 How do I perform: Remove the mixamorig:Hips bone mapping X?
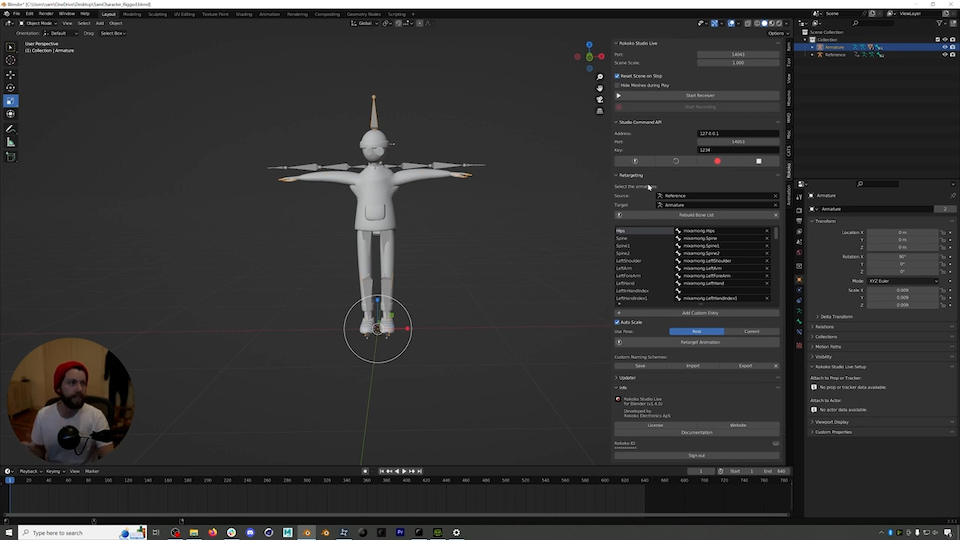pyautogui.click(x=767, y=231)
